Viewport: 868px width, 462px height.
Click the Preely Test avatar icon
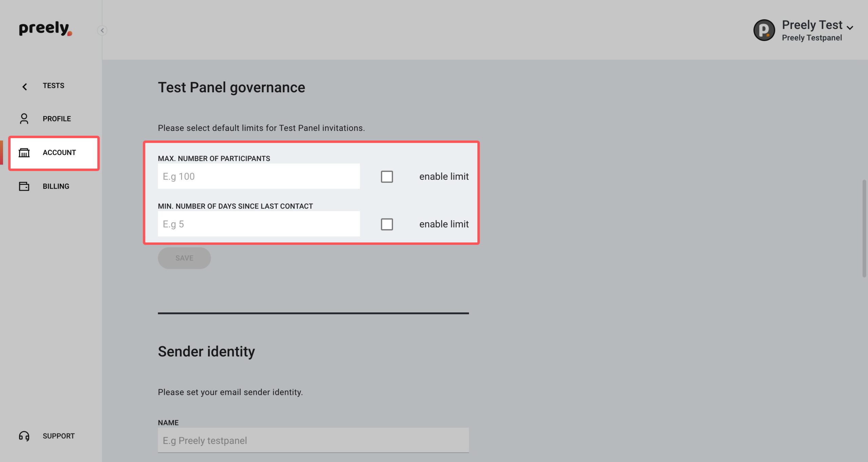(x=764, y=30)
